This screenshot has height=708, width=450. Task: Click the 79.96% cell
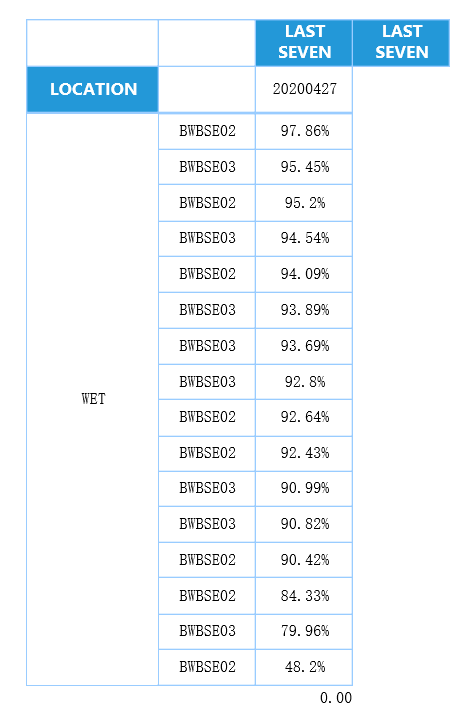pyautogui.click(x=304, y=631)
